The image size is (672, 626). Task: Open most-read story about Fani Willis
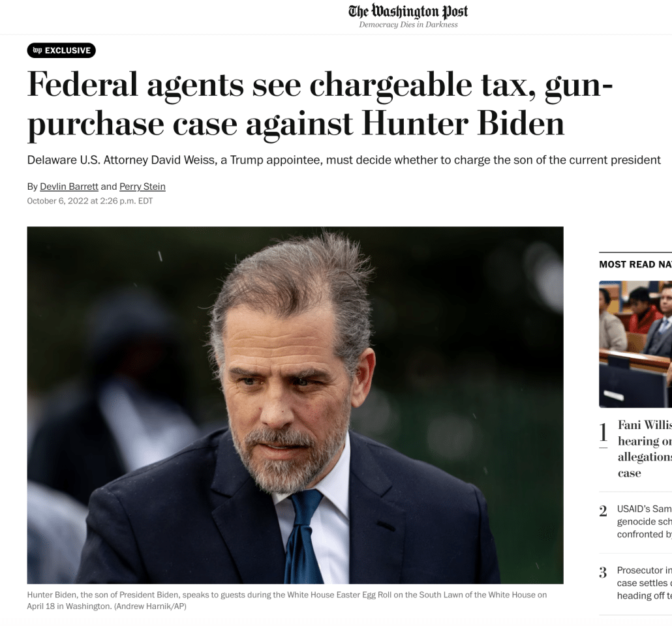pyautogui.click(x=645, y=449)
